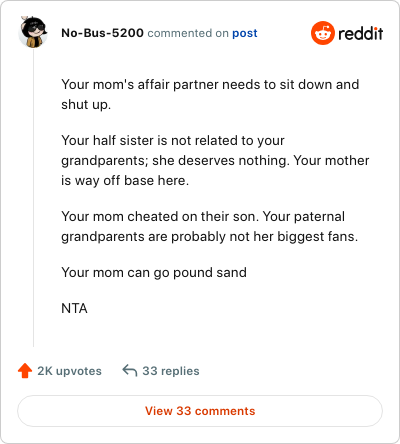The width and height of the screenshot is (400, 444).
Task: Click the No-Bus-5200 user avatar
Action: tap(33, 32)
